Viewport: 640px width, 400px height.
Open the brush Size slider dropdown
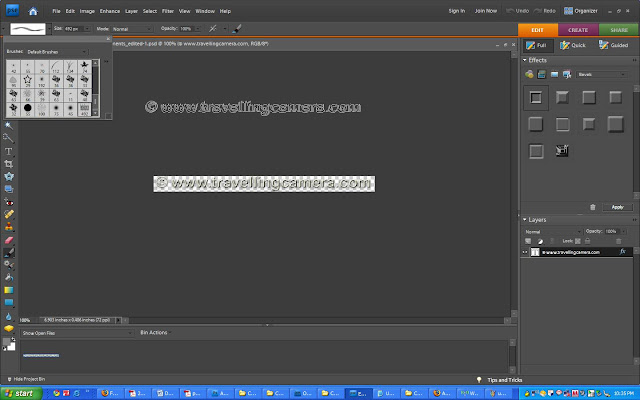click(87, 29)
